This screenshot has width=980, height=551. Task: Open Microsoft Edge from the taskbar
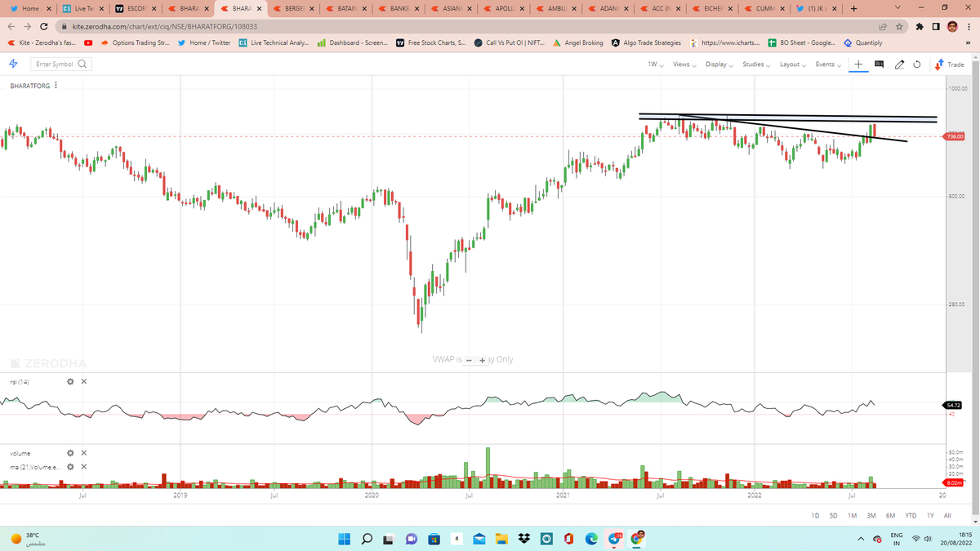coord(592,539)
